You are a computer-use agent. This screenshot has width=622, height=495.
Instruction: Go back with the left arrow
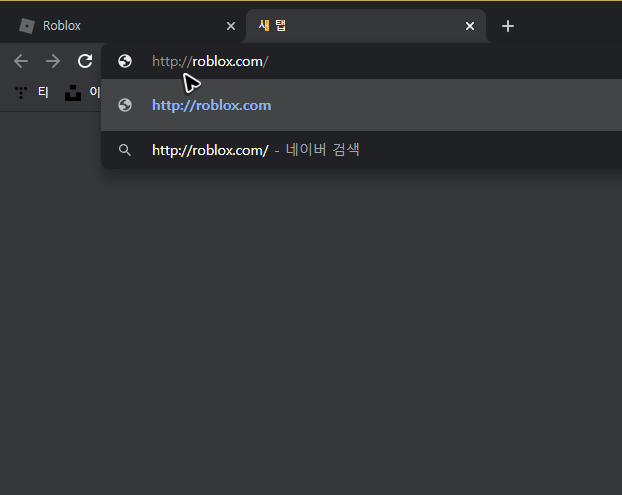[x=21, y=61]
